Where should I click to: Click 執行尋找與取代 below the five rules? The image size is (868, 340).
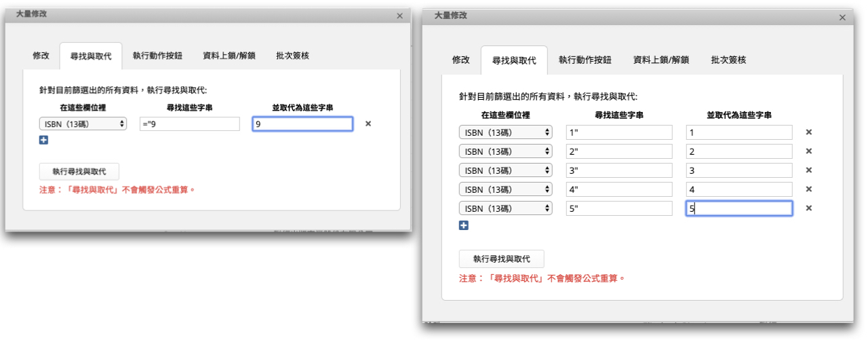pyautogui.click(x=501, y=259)
